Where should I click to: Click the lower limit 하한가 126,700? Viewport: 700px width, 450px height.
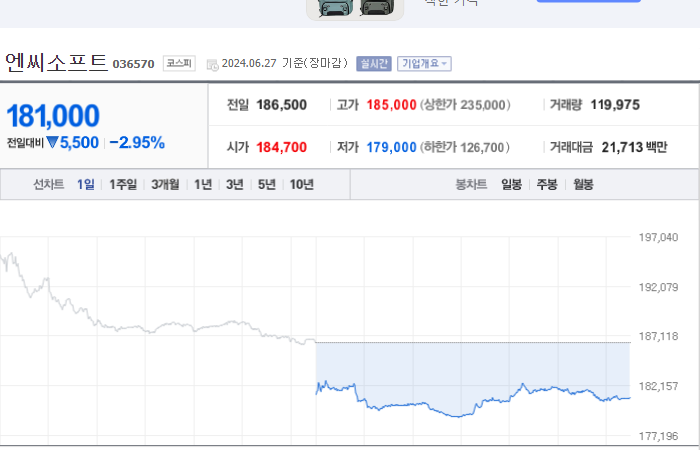point(465,147)
